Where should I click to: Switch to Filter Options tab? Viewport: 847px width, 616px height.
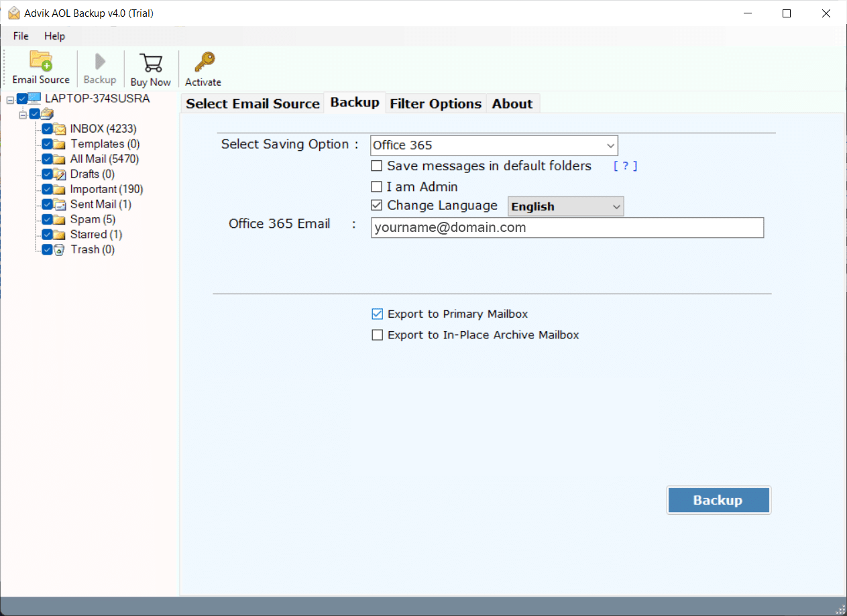click(x=436, y=103)
